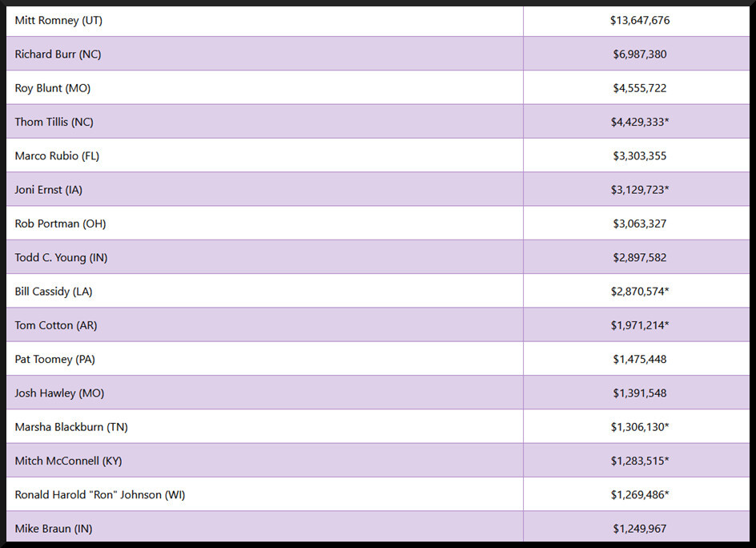
Task: Click Marsha Blackburn (TN) name
Action: pos(71,427)
